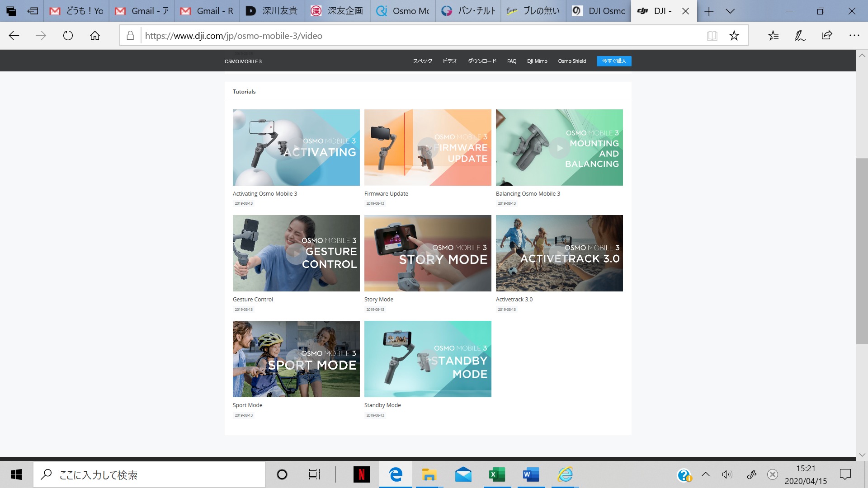Click the Activating Osmo Mobile 3 caption
The image size is (868, 488).
265,193
